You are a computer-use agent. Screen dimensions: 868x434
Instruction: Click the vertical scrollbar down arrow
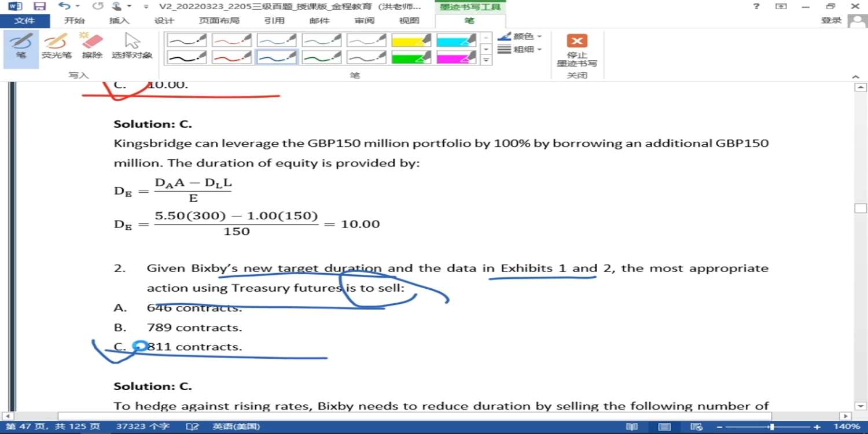tap(860, 406)
